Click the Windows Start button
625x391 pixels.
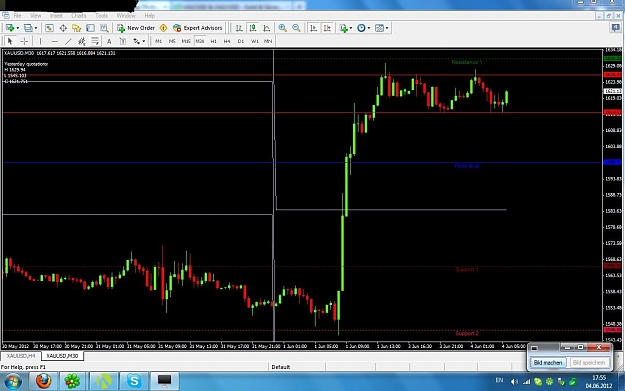click(x=13, y=381)
